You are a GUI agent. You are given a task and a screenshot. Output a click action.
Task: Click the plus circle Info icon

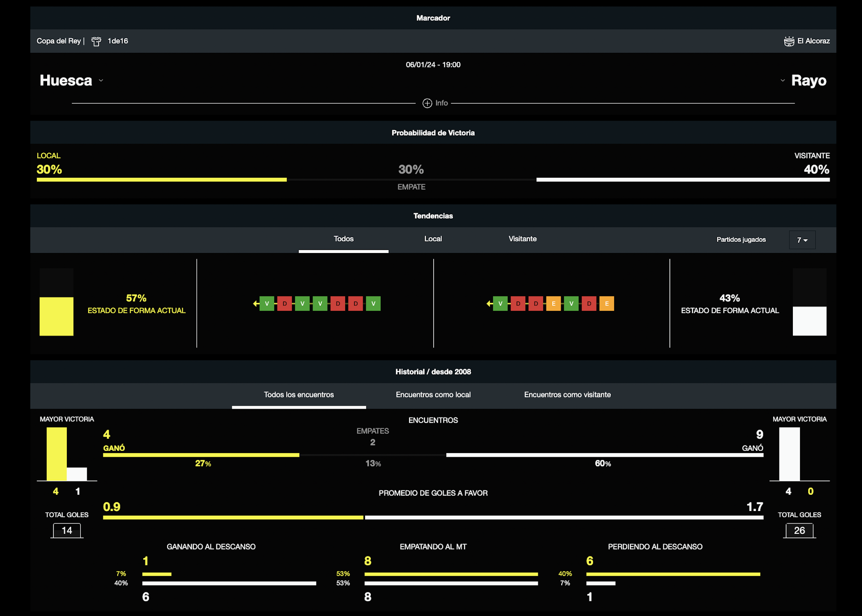click(x=427, y=103)
